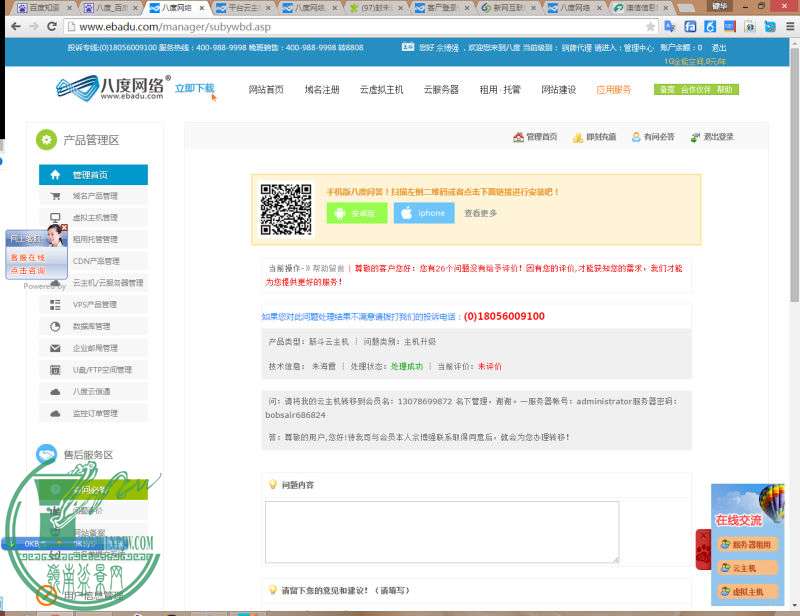Click the blue iPhone download button
Screen dimensions: 800x616
(x=423, y=213)
